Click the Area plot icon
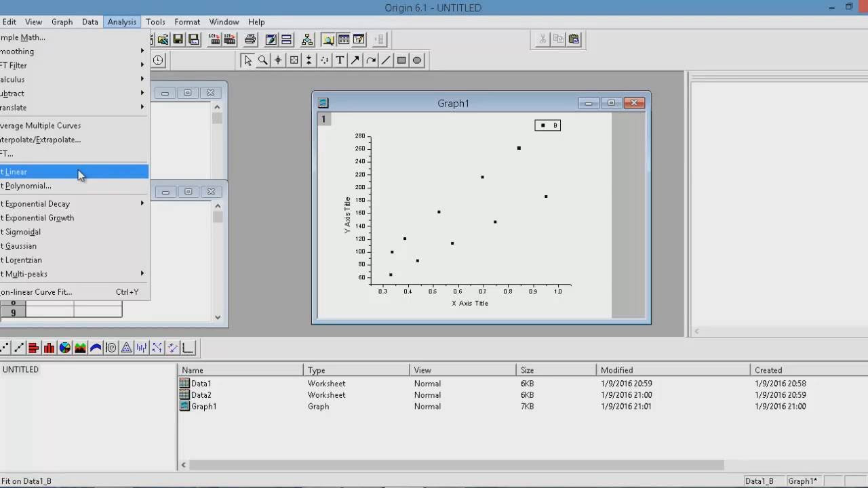868x488 pixels. point(80,348)
